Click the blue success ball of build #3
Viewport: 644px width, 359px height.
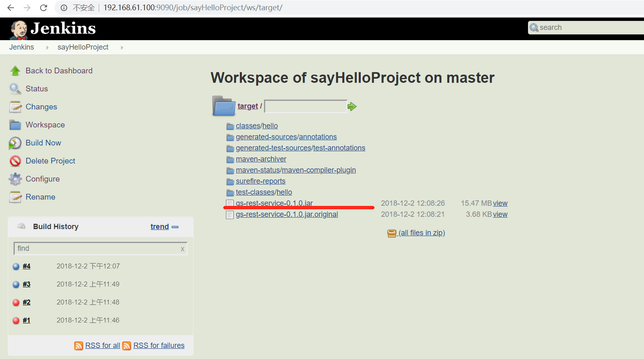point(16,284)
